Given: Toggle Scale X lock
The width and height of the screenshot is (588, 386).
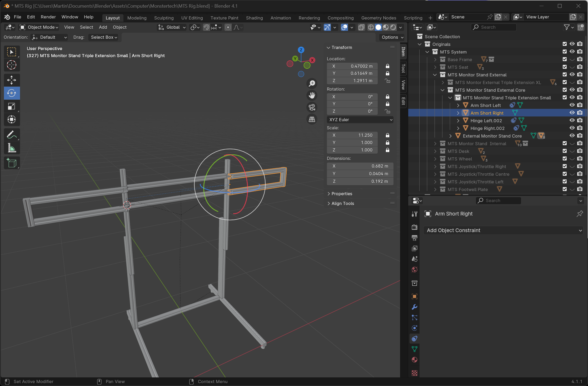Looking at the screenshot, I should coord(387,135).
